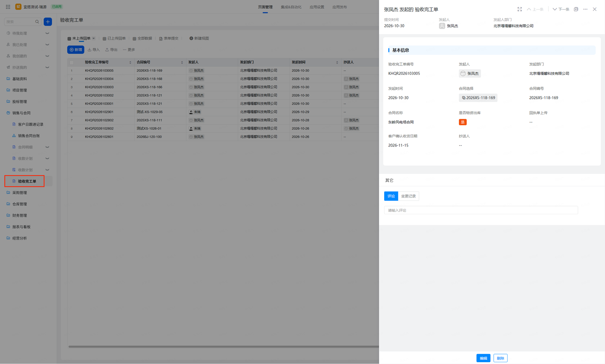Viewport: 605px width, 364px height.
Task: Expand 我创建的 sidebar item
Action: click(x=47, y=56)
